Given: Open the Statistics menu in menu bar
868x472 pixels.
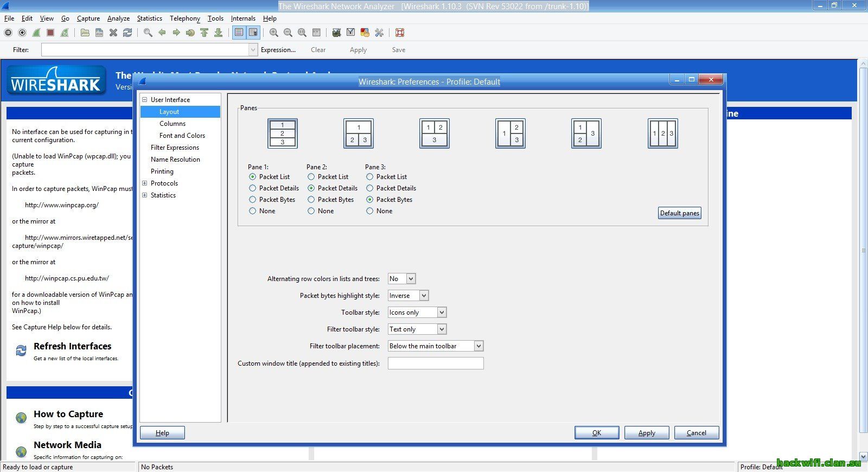Looking at the screenshot, I should (149, 18).
